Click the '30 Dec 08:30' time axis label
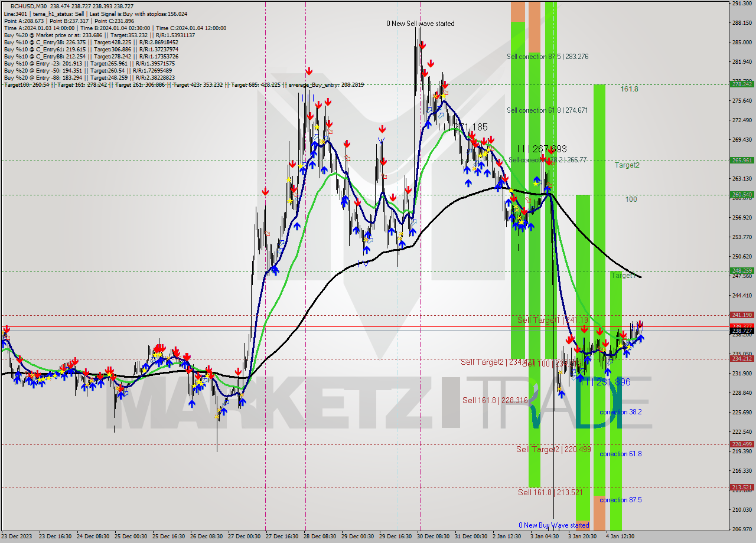 point(433,537)
